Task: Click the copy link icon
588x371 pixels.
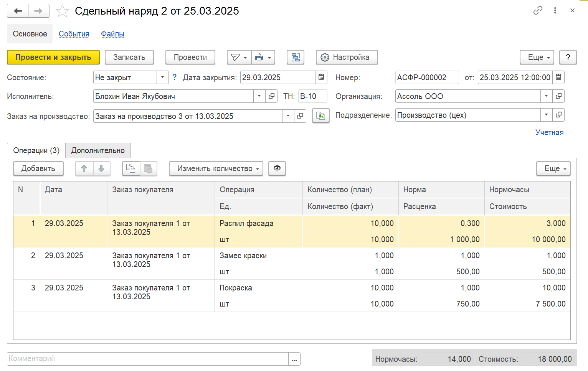Action: click(x=538, y=10)
